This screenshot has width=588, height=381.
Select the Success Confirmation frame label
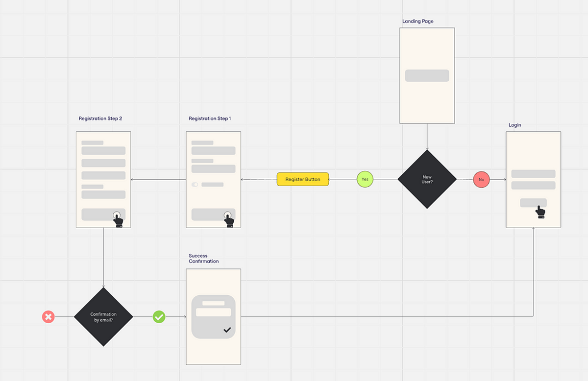[x=202, y=258]
